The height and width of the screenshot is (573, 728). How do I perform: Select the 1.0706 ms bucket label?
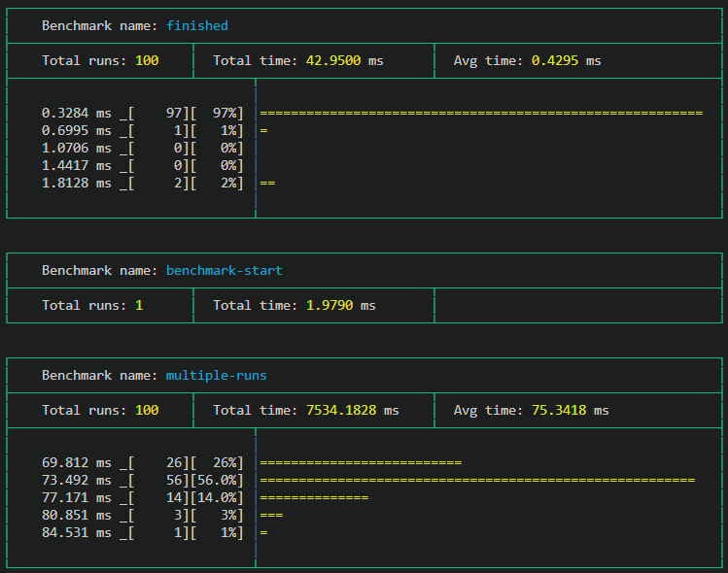[x=77, y=148]
